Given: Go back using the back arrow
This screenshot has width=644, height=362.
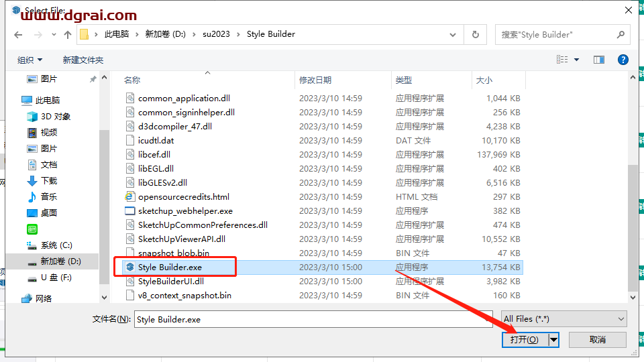Looking at the screenshot, I should click(x=18, y=35).
